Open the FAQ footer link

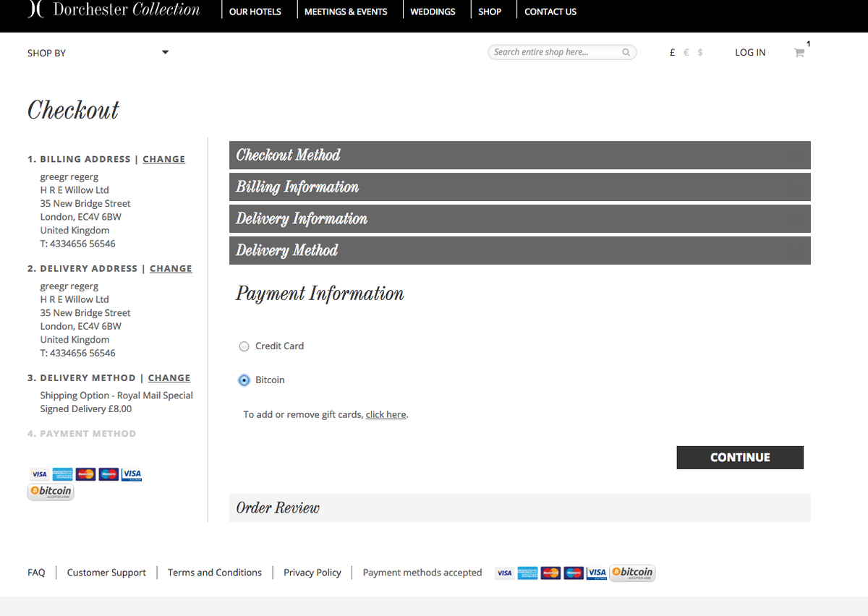coord(36,573)
